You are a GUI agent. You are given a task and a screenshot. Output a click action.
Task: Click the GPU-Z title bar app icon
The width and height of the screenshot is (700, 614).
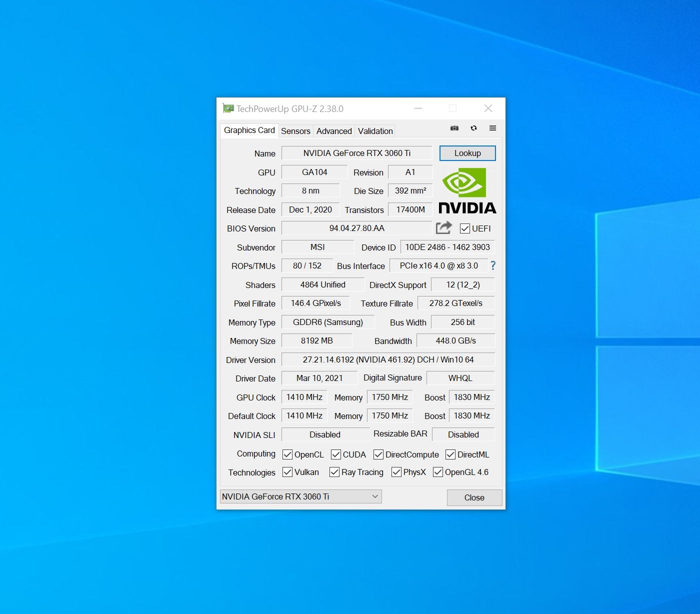(228, 108)
